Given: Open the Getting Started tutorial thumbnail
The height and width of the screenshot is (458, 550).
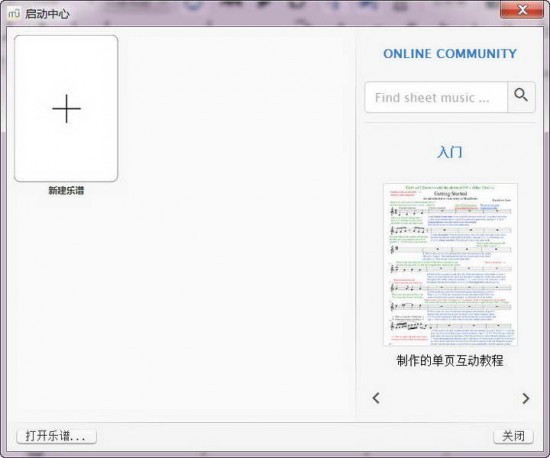Looking at the screenshot, I should click(x=450, y=264).
